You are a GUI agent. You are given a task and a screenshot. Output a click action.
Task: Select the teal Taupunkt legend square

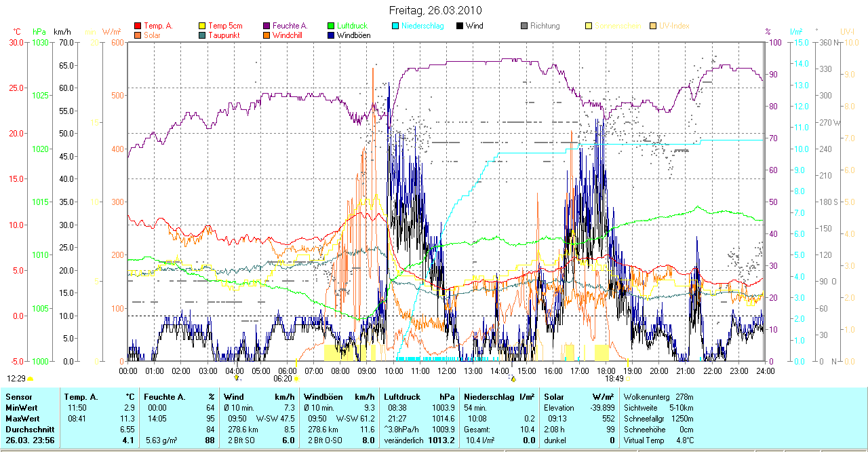pos(203,35)
